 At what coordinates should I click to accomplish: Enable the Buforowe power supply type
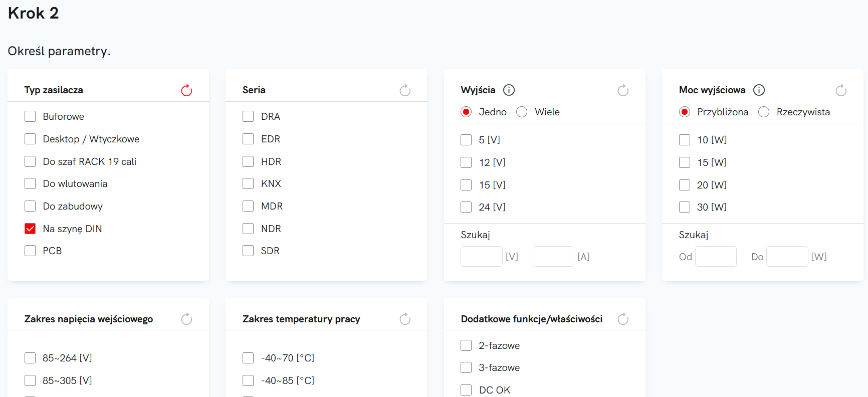pos(30,116)
